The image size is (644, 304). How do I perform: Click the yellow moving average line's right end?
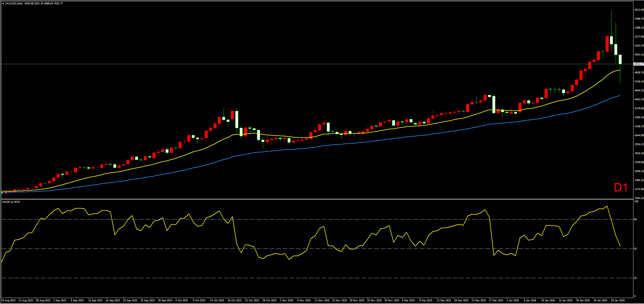coord(620,70)
